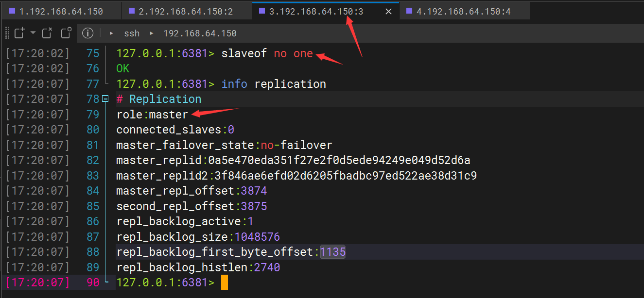Switch to tab 1.192.168.64.150
644x298 pixels.
click(x=61, y=11)
